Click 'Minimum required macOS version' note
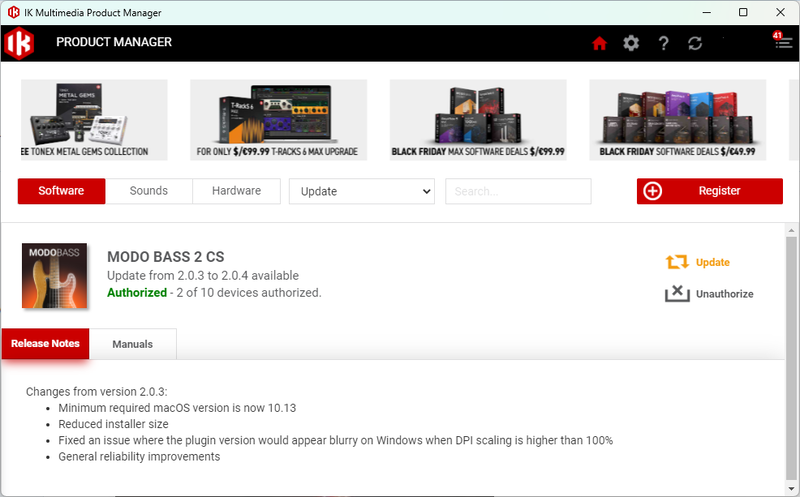 [177, 408]
